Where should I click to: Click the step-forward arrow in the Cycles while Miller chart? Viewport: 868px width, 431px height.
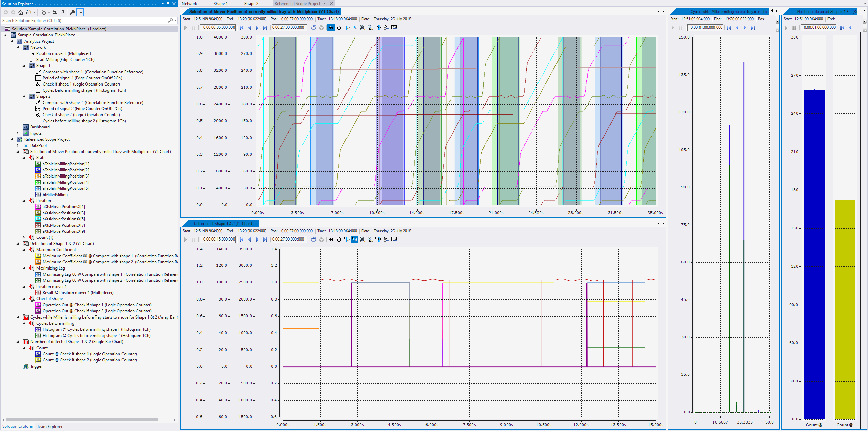point(745,28)
